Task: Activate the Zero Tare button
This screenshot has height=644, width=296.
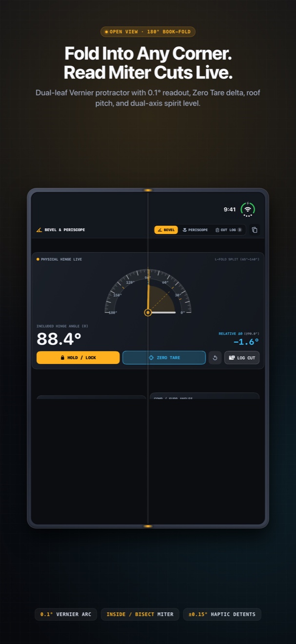Action: [x=164, y=358]
